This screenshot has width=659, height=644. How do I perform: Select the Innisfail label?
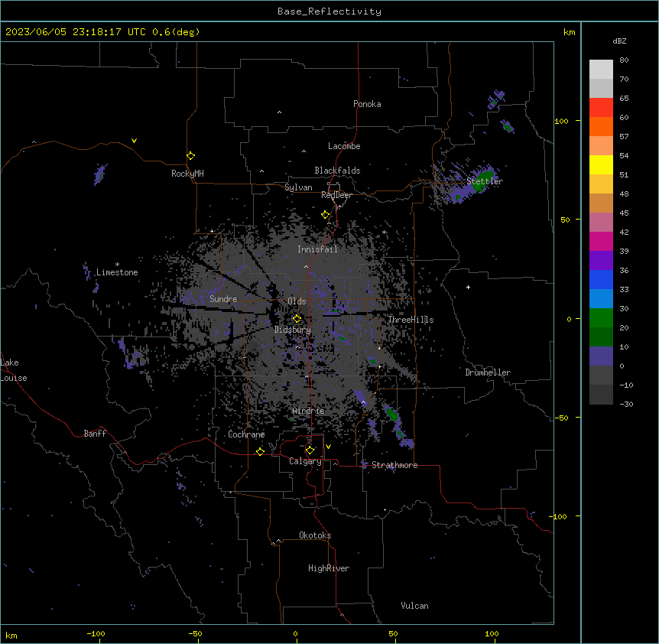click(x=318, y=249)
